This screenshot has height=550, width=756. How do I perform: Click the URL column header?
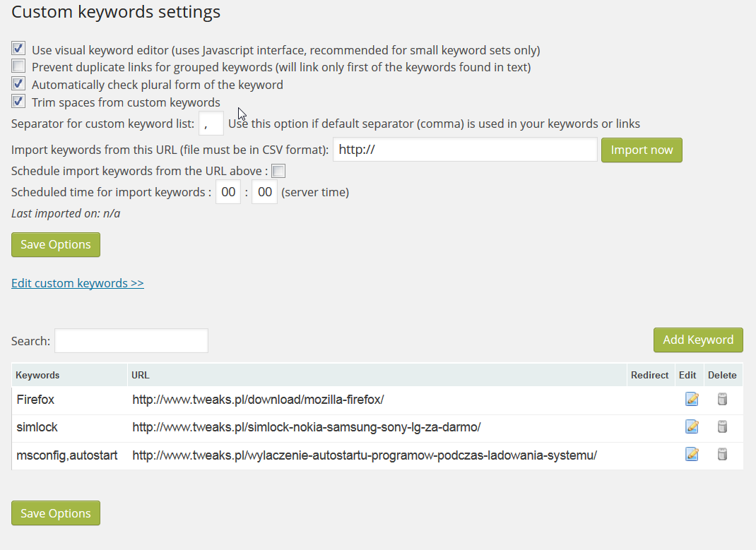point(377,375)
